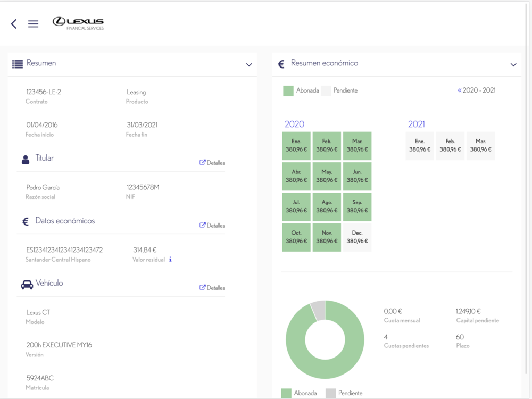Click the green Abonada legend swatch at top

[x=288, y=91]
